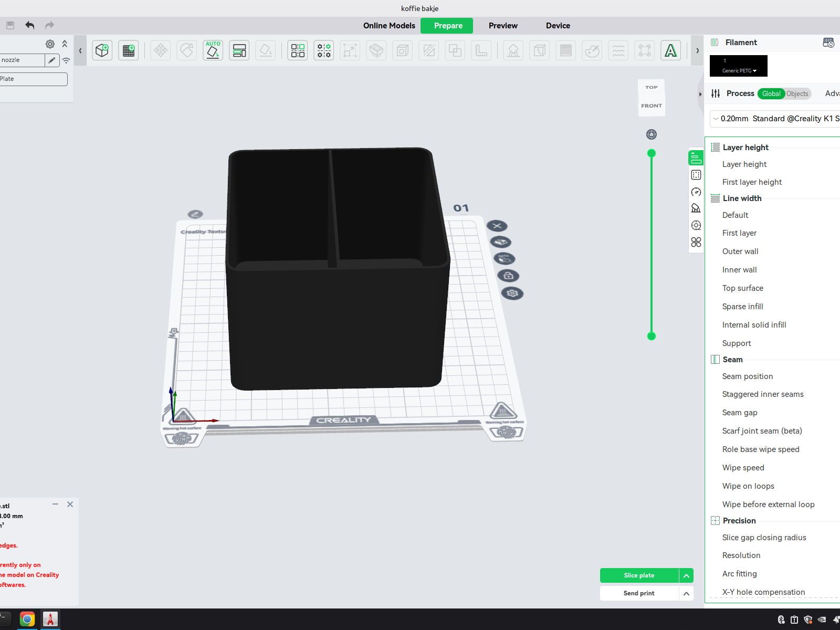The width and height of the screenshot is (840, 630).
Task: Click Slice plate button
Action: [x=639, y=575]
